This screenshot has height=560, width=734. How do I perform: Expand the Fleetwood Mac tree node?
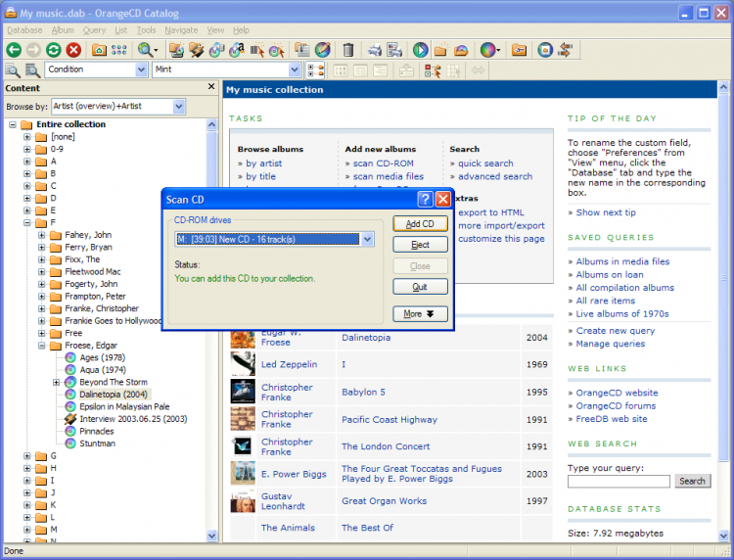[x=42, y=272]
